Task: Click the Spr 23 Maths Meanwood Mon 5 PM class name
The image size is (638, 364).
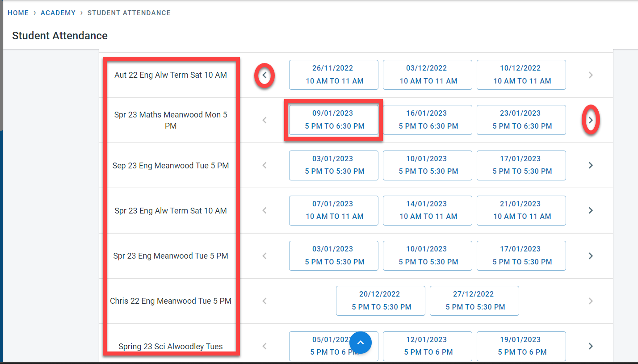Action: [171, 120]
